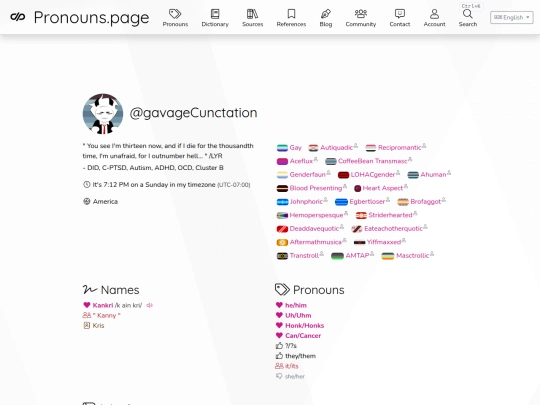Viewport: 540px width, 405px height.
Task: Open the Pronouns nav item
Action: (175, 18)
